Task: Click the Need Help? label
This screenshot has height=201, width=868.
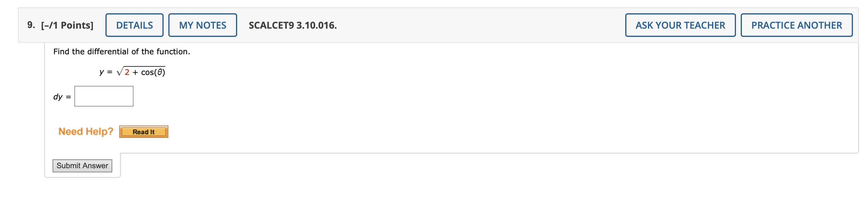Action: click(86, 131)
